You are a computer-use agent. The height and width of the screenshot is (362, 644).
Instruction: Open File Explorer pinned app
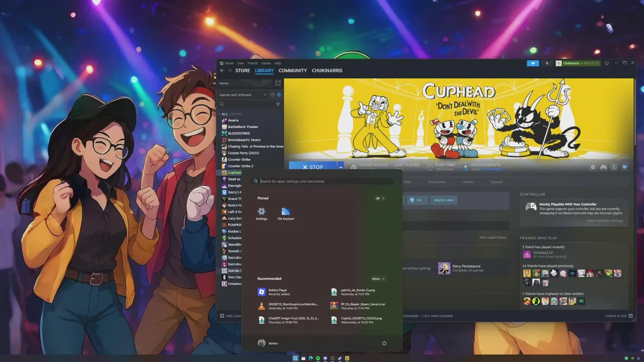(286, 214)
